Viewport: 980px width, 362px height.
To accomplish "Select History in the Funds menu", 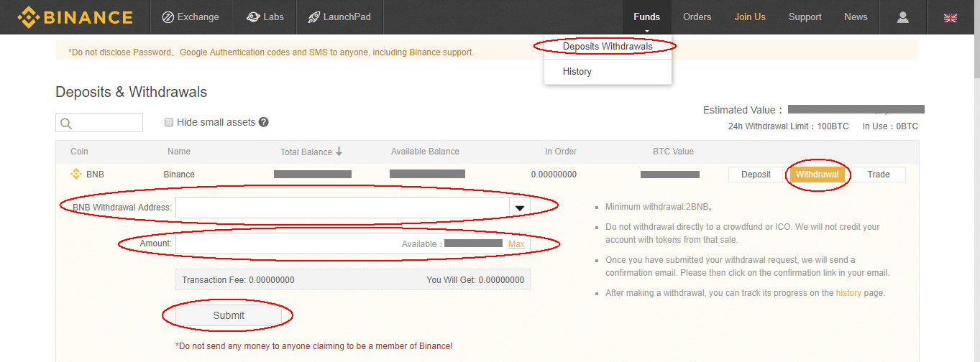I will coord(577,72).
